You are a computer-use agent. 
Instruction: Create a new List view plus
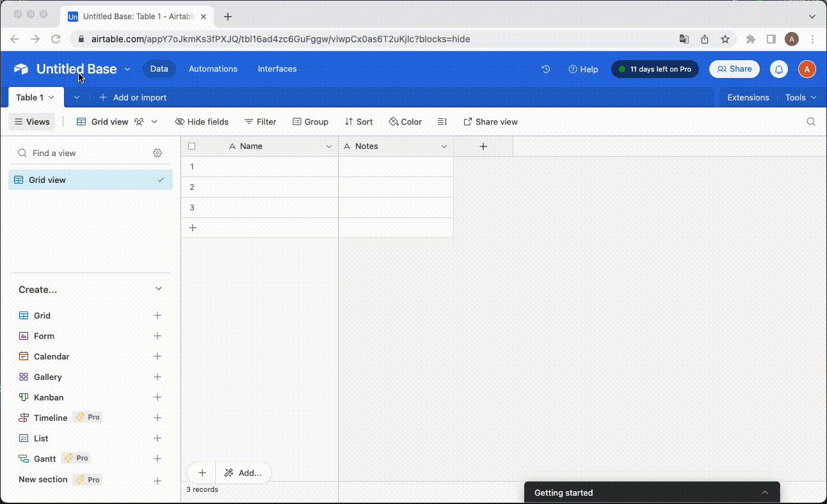pos(157,438)
